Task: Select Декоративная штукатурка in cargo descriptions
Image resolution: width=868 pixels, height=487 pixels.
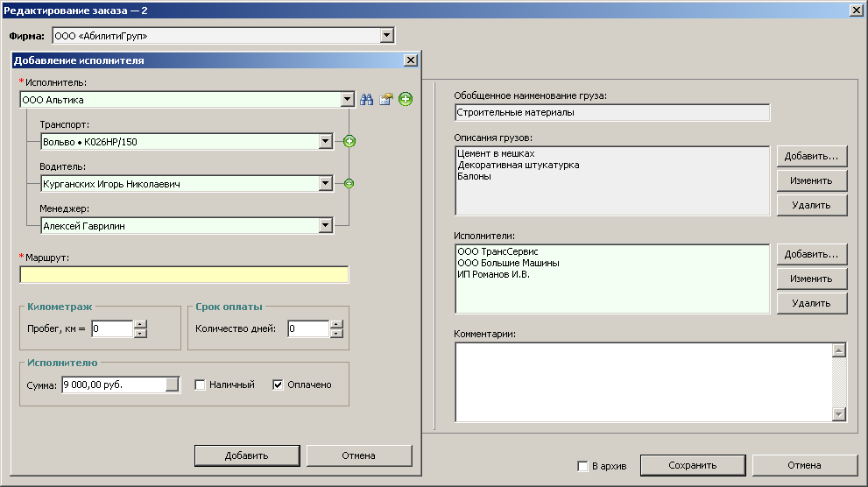Action: 518,165
